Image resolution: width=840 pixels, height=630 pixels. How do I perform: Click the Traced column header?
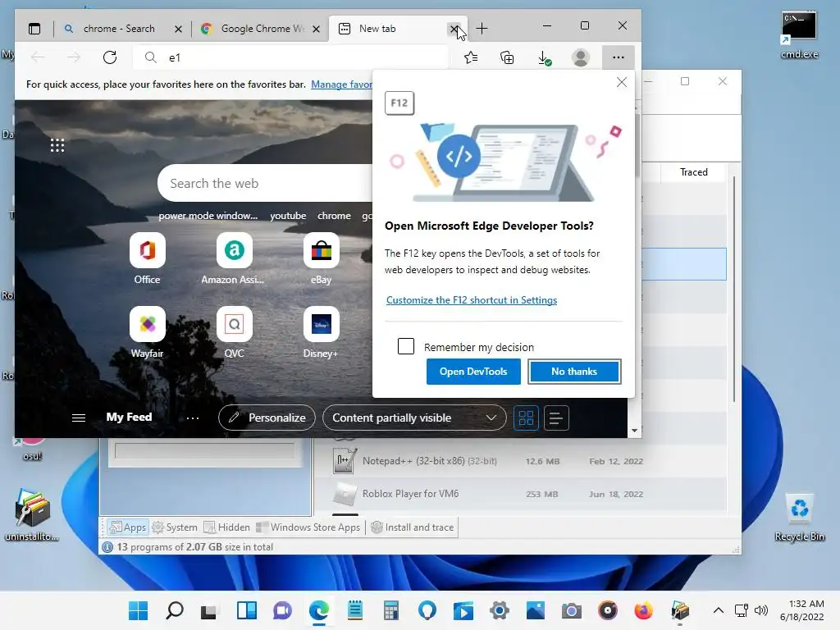pos(694,172)
